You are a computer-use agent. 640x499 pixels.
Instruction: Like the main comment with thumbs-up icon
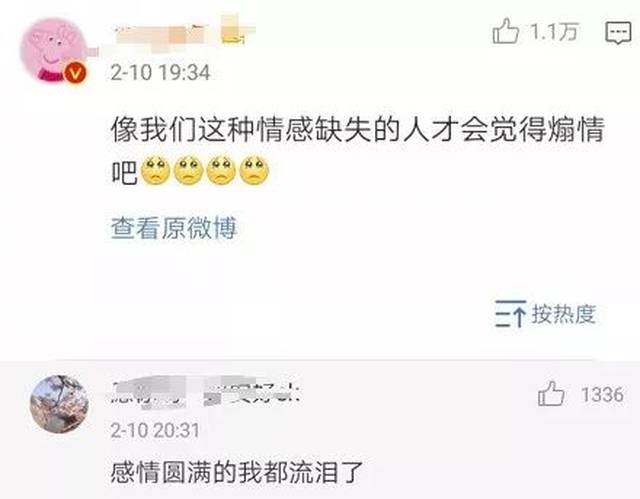click(505, 31)
